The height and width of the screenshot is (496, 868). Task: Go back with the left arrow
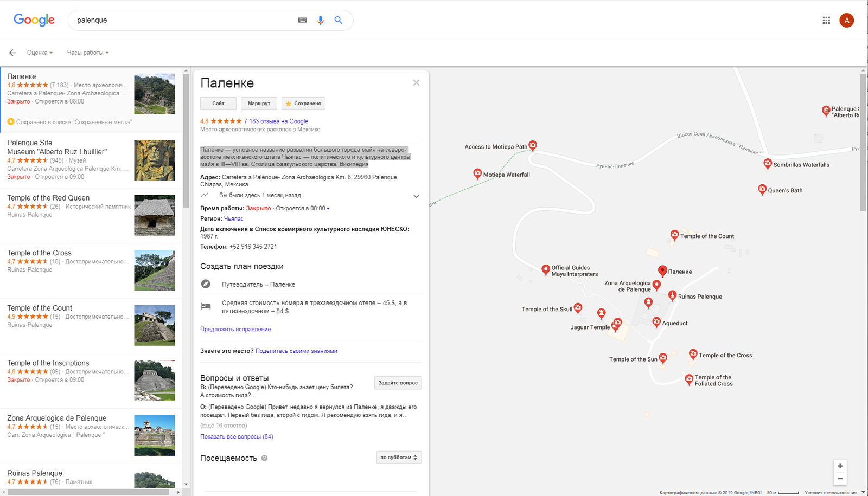click(12, 53)
